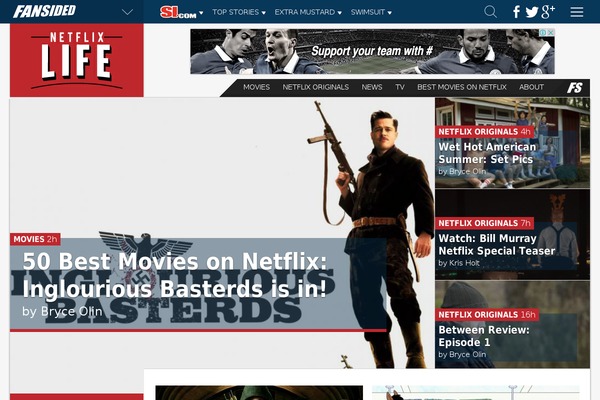This screenshot has height=400, width=600.
Task: Click the Netflix Originals 4h tag
Action: pyautogui.click(x=484, y=132)
